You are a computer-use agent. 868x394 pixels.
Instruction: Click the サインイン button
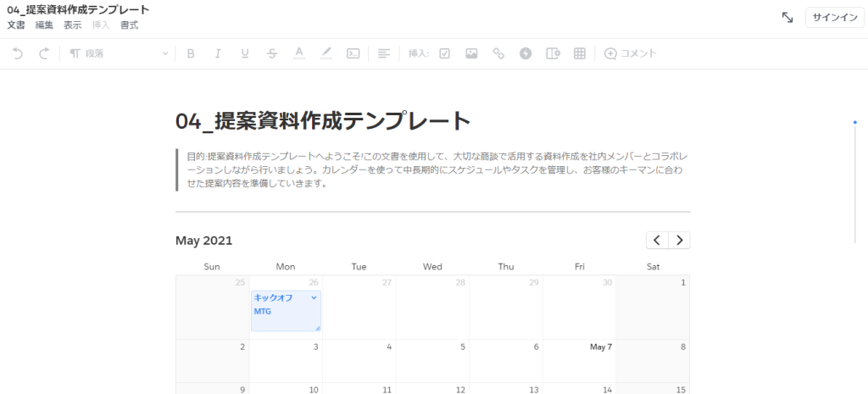(x=834, y=18)
